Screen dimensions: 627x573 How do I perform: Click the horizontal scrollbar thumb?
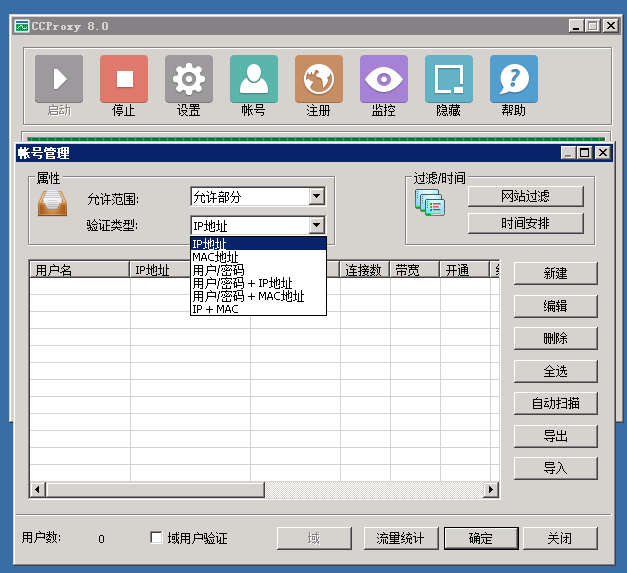[155, 489]
